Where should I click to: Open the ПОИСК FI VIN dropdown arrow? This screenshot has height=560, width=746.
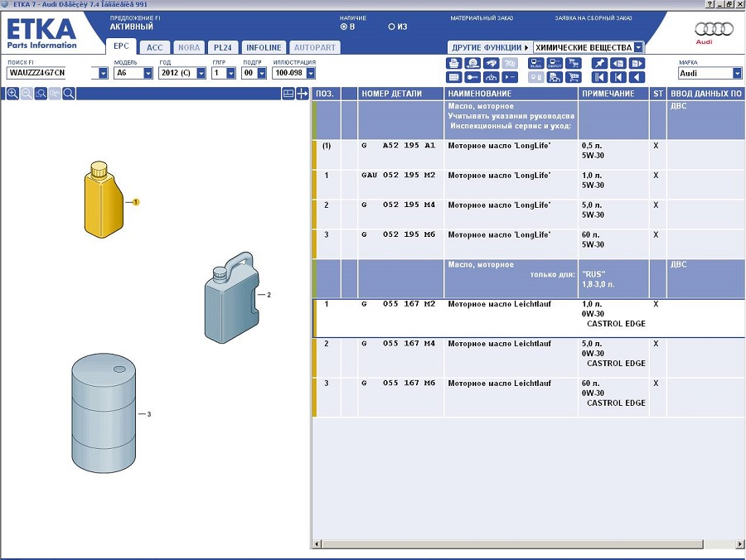click(x=104, y=73)
